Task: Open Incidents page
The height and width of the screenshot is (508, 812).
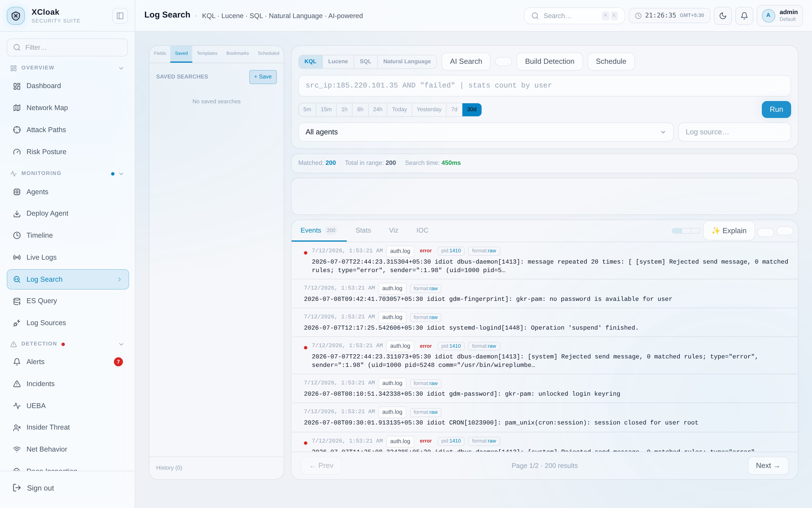Action: 67,384
